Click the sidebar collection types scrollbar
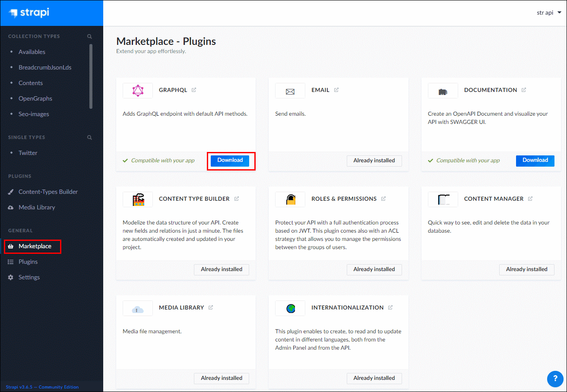567x392 pixels. (x=91, y=76)
